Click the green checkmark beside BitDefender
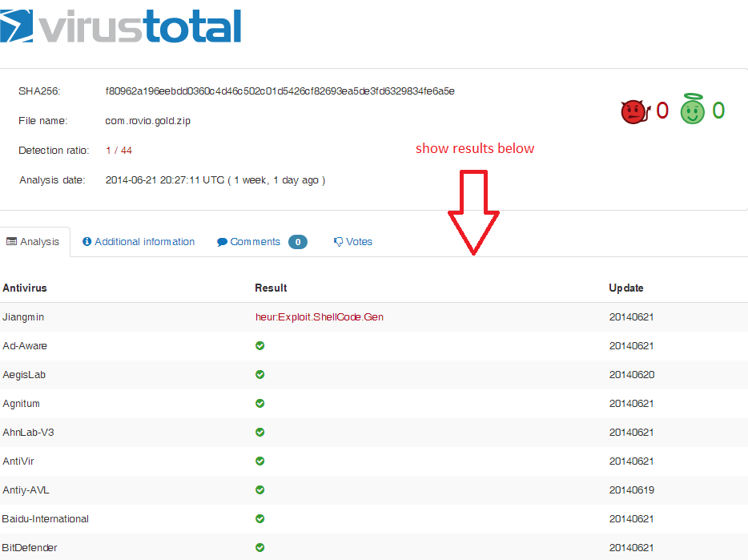The width and height of the screenshot is (748, 560). click(259, 547)
